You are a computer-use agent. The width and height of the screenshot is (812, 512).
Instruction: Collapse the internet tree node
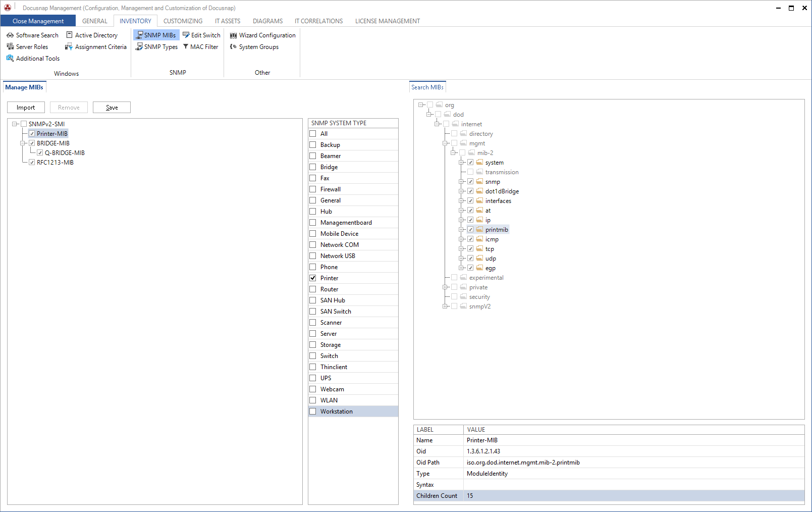tap(437, 124)
